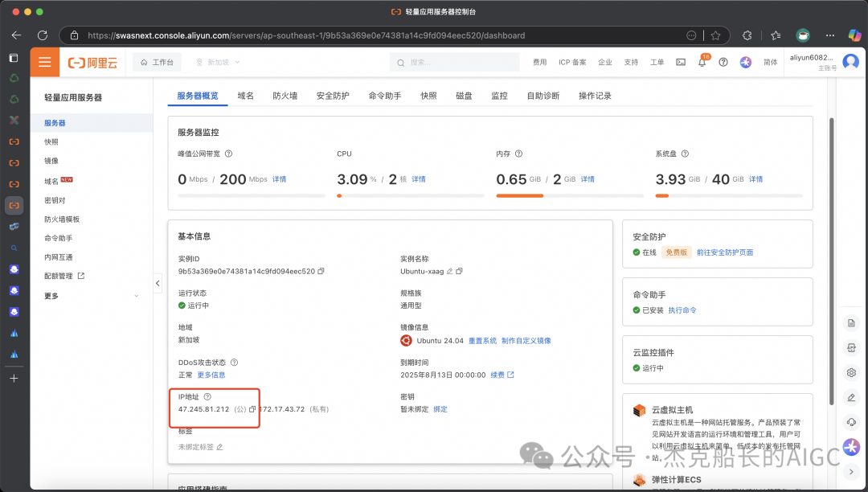Click the Alibaba Cloud logo
Viewport: 868px width, 492px height.
click(x=92, y=63)
